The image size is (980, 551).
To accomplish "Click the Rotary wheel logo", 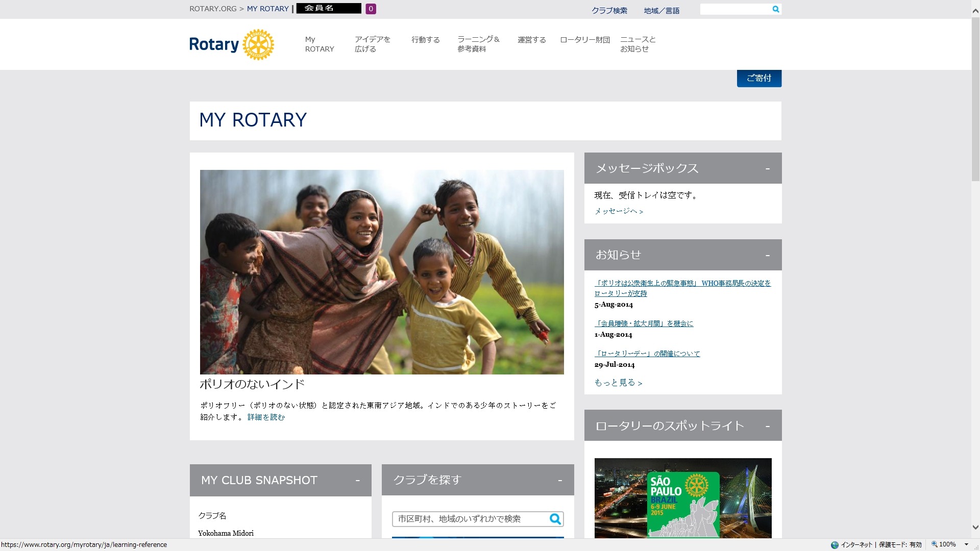I will click(258, 44).
